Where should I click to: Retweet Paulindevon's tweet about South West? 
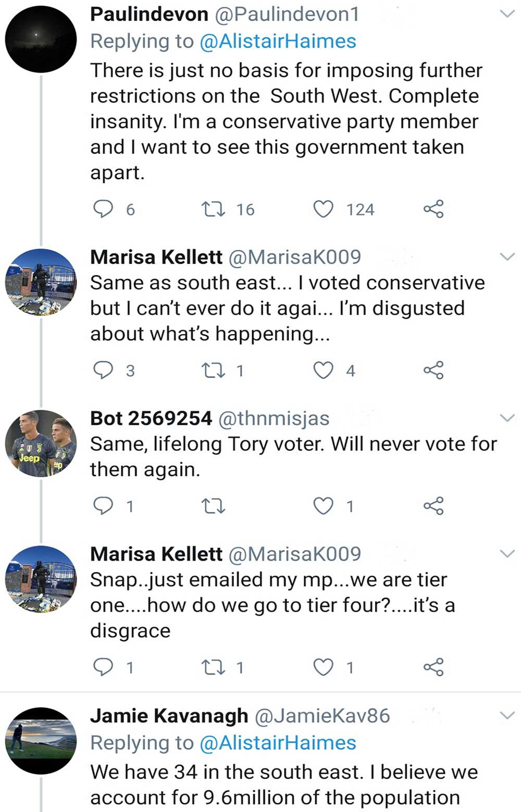[213, 209]
